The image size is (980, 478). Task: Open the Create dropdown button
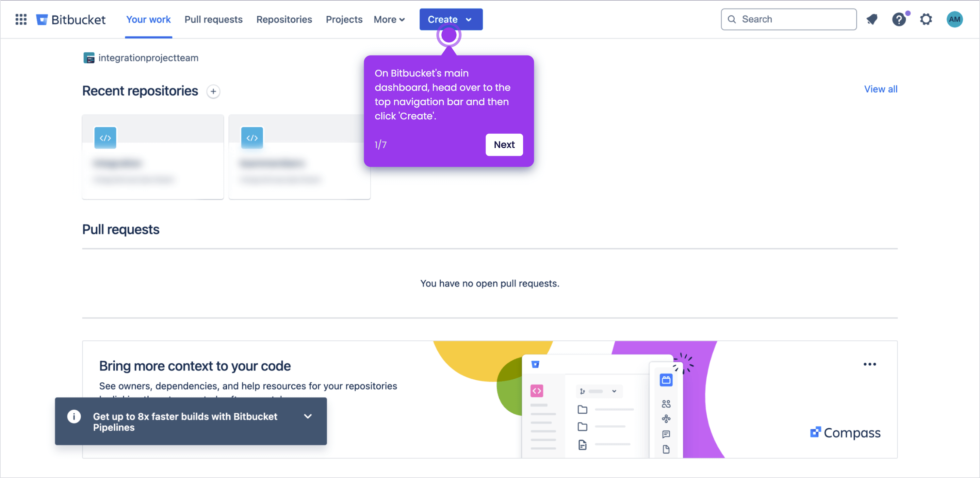pos(451,19)
